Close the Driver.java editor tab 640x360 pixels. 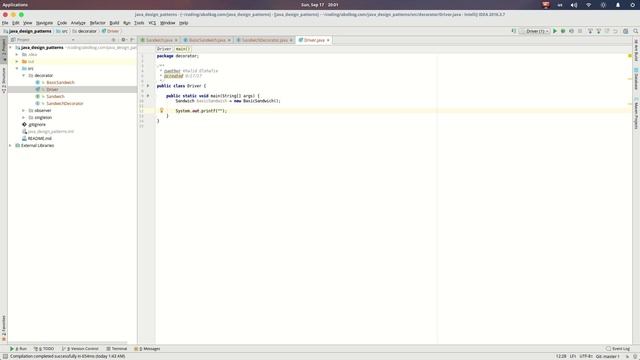coord(328,40)
